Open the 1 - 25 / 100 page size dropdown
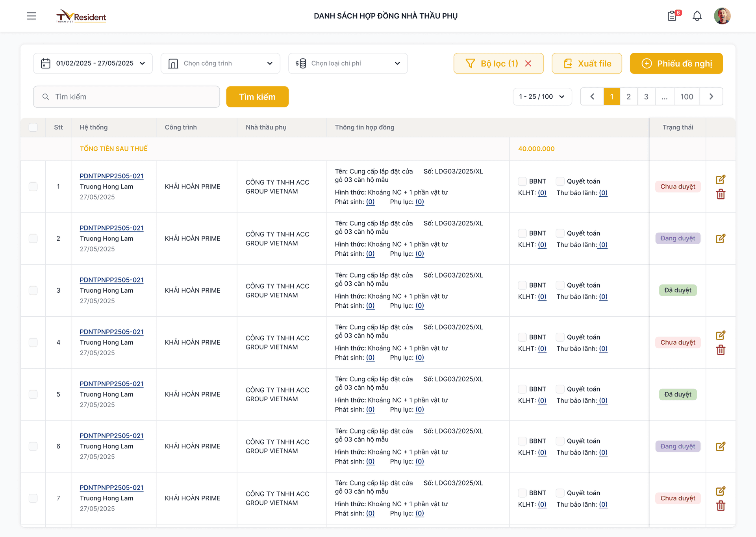756x537 pixels. click(x=542, y=97)
